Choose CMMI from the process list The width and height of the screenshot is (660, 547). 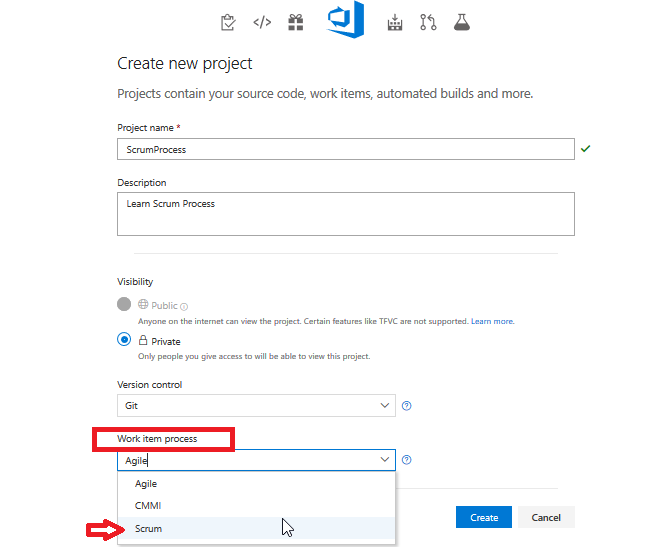(148, 506)
